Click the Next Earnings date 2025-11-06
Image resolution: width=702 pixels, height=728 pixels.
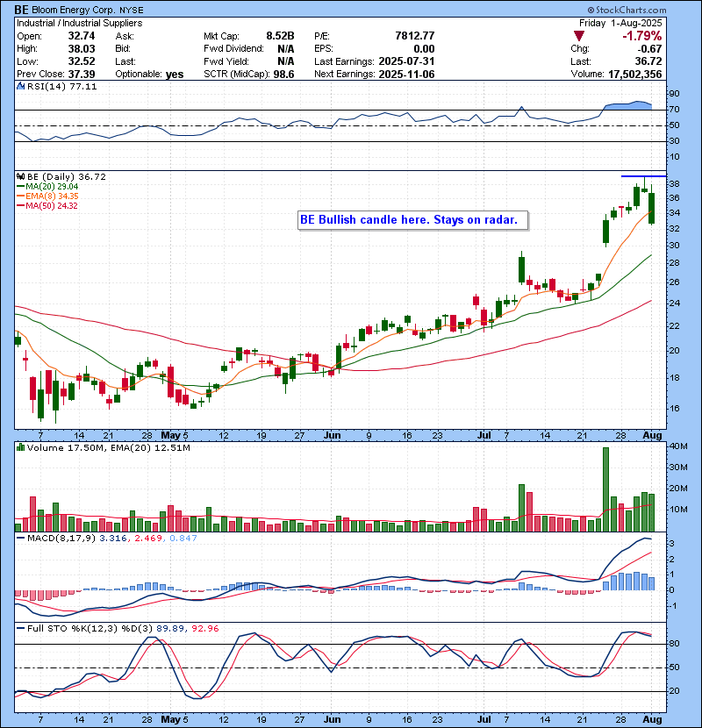pos(406,74)
